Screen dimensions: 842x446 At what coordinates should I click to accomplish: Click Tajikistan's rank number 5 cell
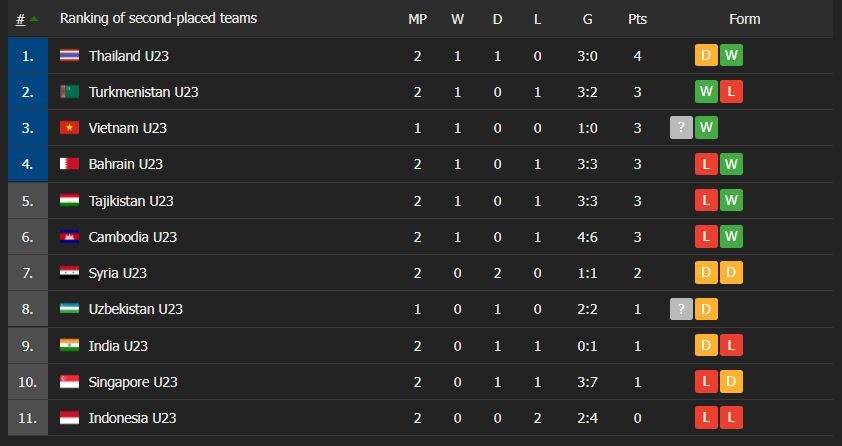pos(27,201)
